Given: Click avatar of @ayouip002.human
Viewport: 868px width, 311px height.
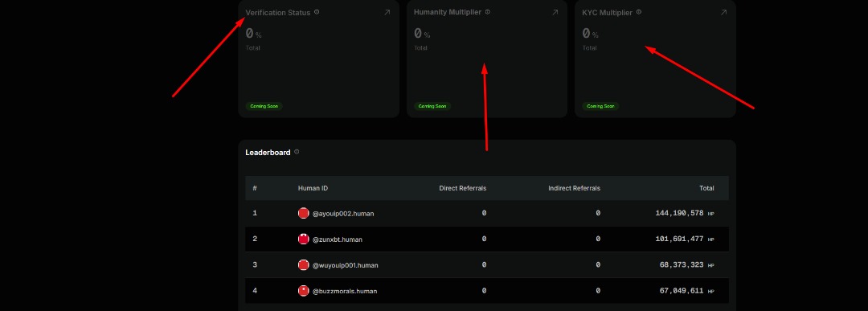Looking at the screenshot, I should [303, 213].
